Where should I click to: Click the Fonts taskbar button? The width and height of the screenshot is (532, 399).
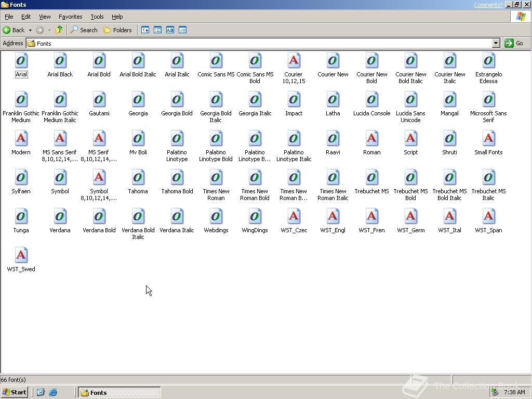coord(119,393)
